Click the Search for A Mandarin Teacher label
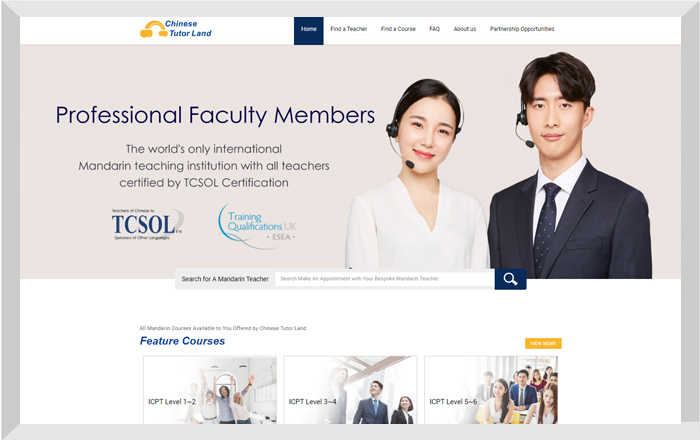700x440 pixels. (225, 279)
